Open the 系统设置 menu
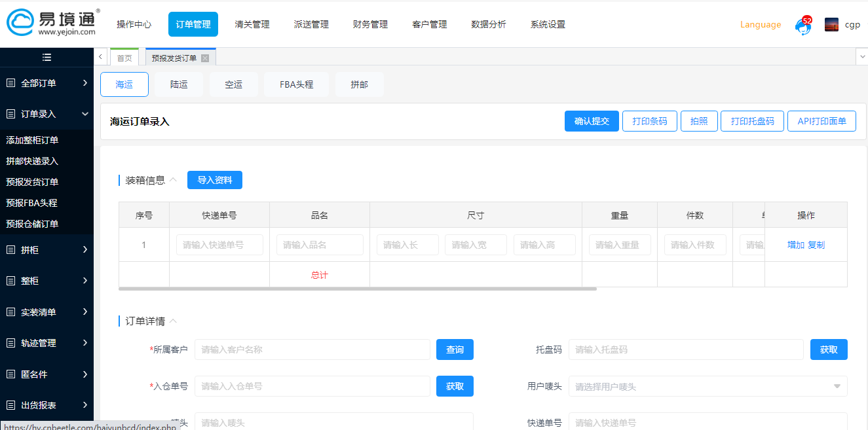 click(548, 24)
